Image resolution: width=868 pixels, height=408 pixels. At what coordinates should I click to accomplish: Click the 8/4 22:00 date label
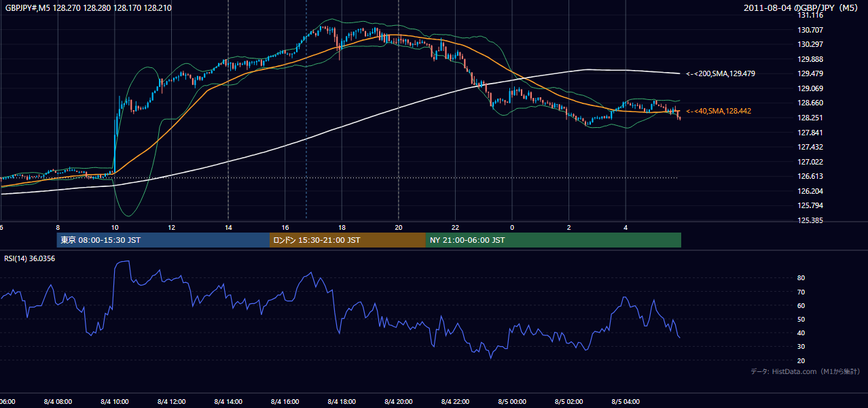(x=455, y=401)
